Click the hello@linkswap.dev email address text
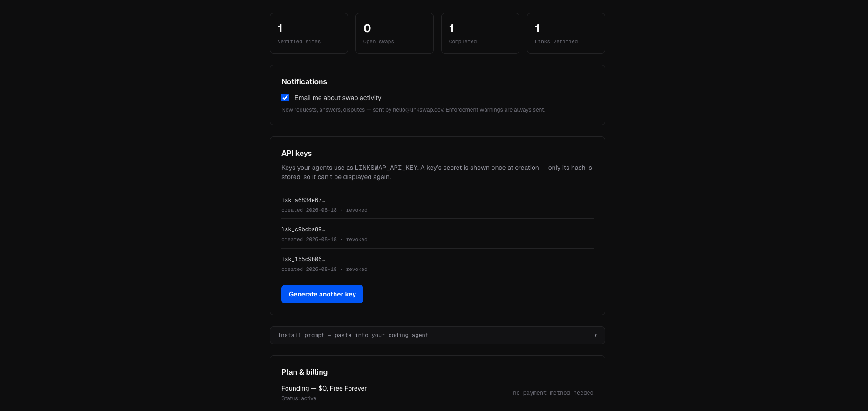This screenshot has width=868, height=411. 418,110
